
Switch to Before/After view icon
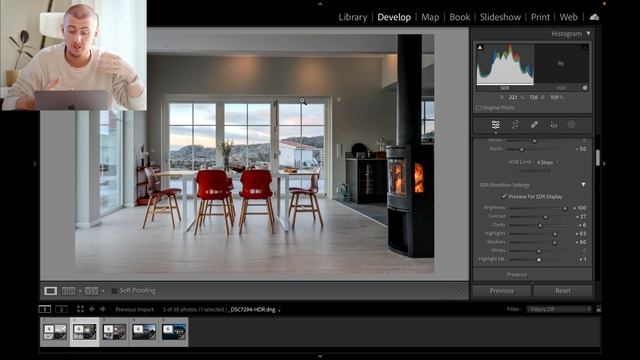click(x=91, y=291)
